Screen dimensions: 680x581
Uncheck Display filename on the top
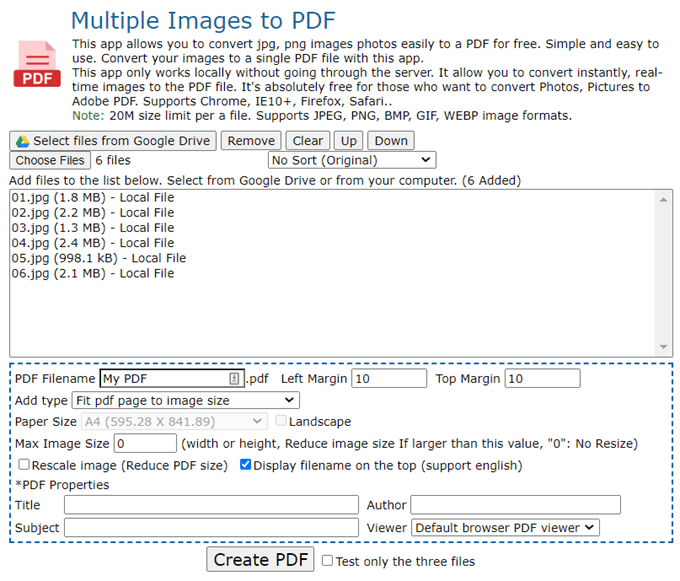pos(245,464)
